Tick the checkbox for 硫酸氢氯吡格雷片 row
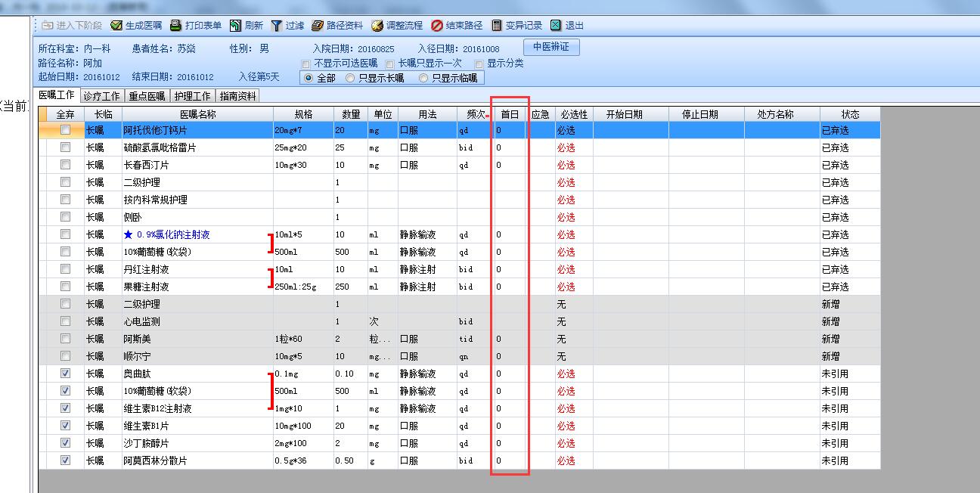 tap(65, 147)
